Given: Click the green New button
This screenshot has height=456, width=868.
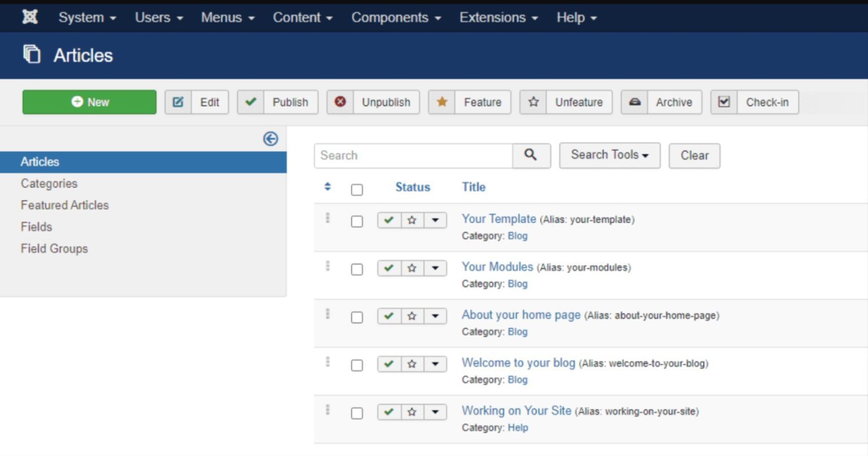Looking at the screenshot, I should (x=89, y=102).
